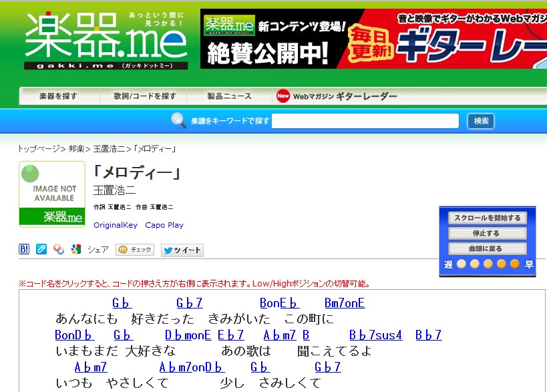
Task: Click the red New badge icon
Action: tap(283, 96)
